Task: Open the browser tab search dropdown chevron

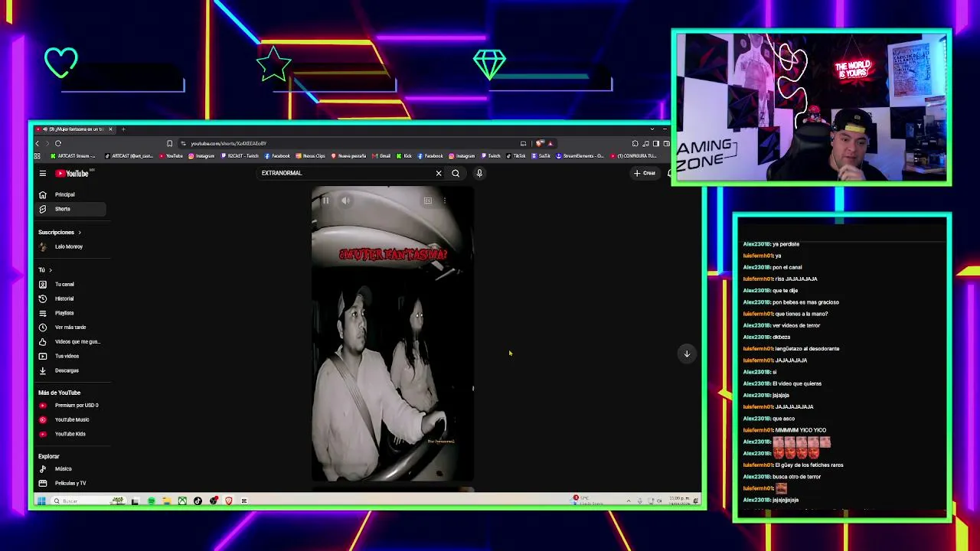Action: pyautogui.click(x=652, y=129)
